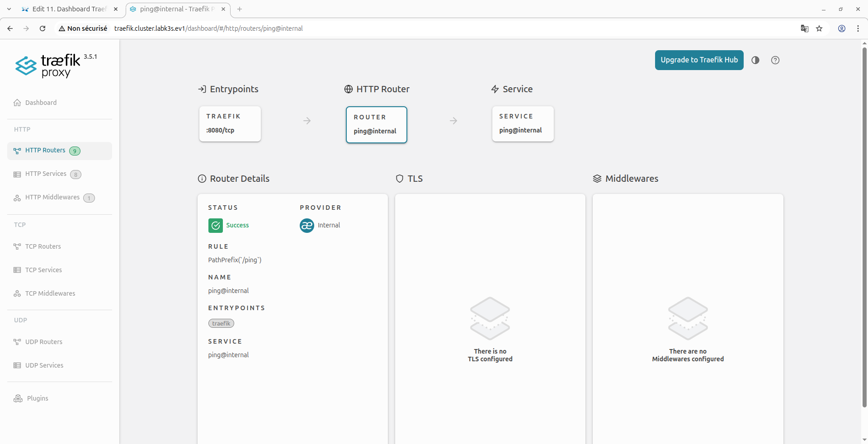This screenshot has height=444, width=868.
Task: Click the Middlewares layers heading icon
Action: (597, 179)
